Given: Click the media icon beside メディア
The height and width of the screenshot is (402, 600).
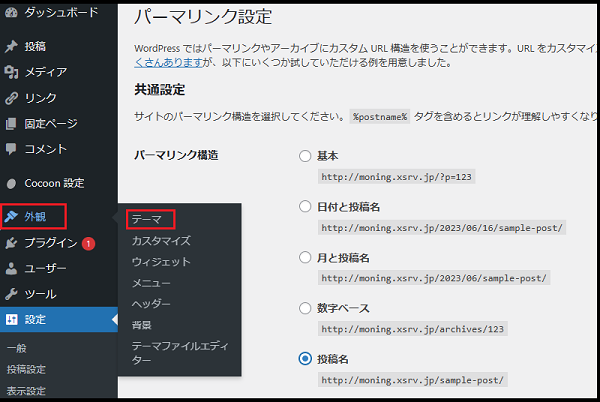Looking at the screenshot, I should (11, 72).
